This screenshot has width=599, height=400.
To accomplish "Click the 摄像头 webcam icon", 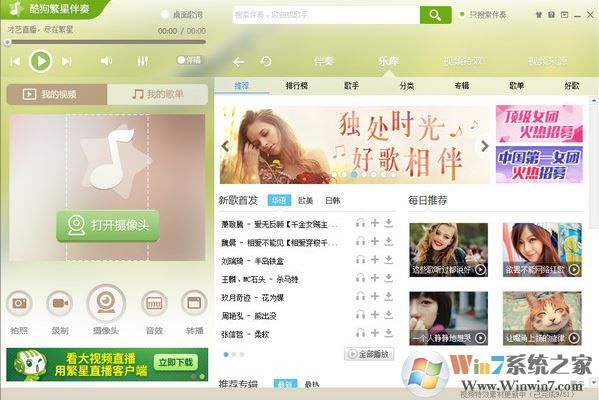I will pos(106,304).
